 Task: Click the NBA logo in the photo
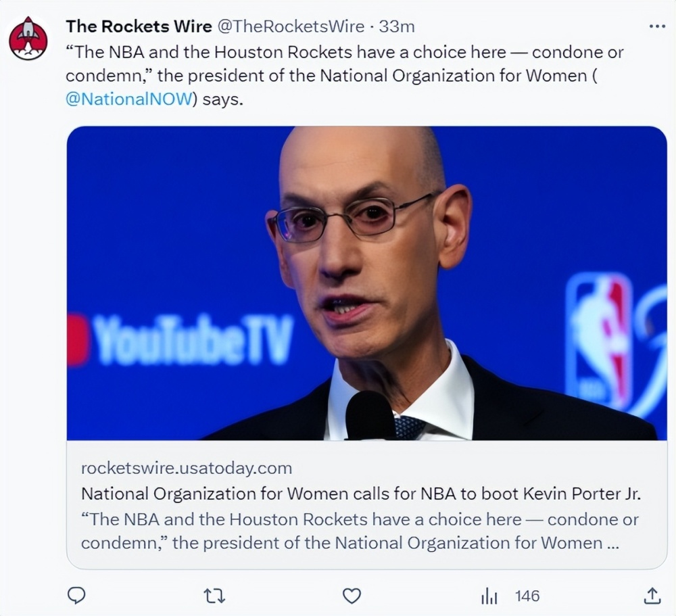click(x=598, y=338)
